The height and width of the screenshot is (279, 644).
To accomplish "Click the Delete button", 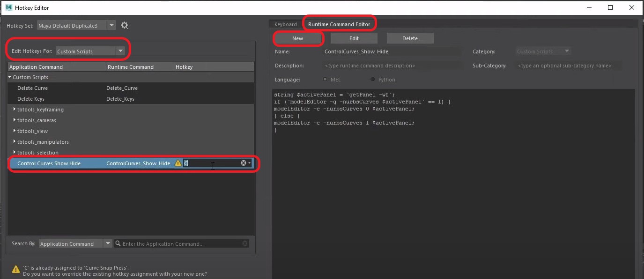I will (x=410, y=38).
